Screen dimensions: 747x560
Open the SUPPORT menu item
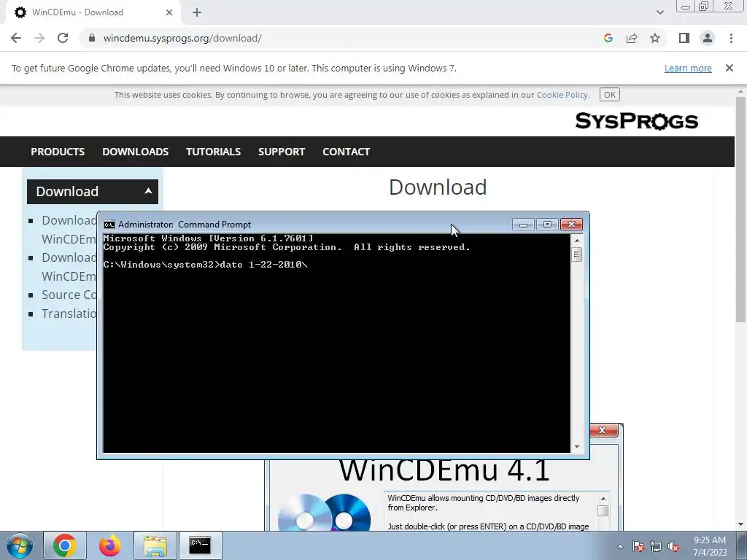[282, 152]
